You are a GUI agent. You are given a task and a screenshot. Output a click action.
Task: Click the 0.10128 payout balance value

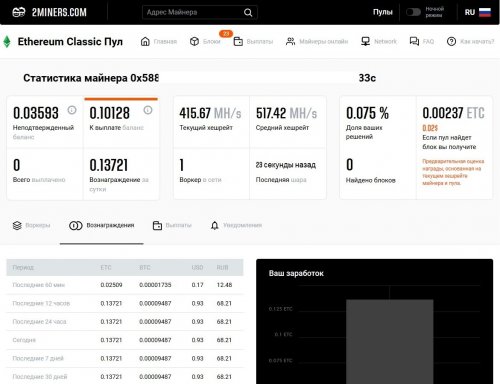point(109,113)
